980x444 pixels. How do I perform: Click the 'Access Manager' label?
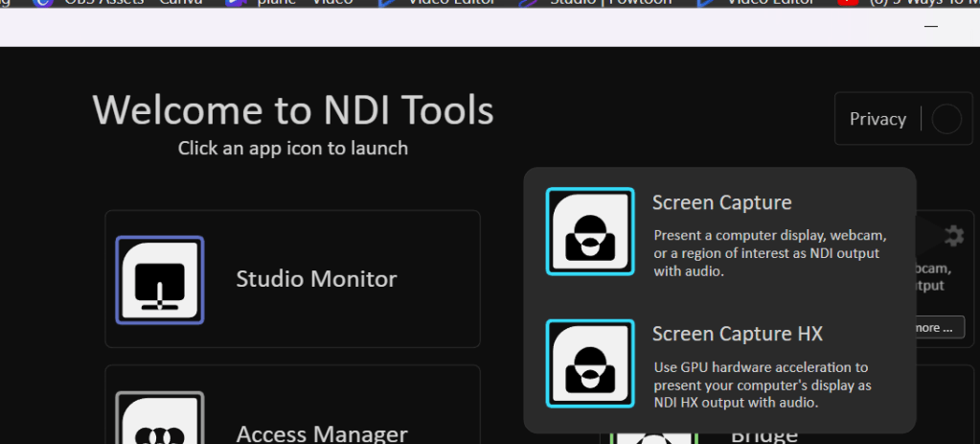click(322, 433)
